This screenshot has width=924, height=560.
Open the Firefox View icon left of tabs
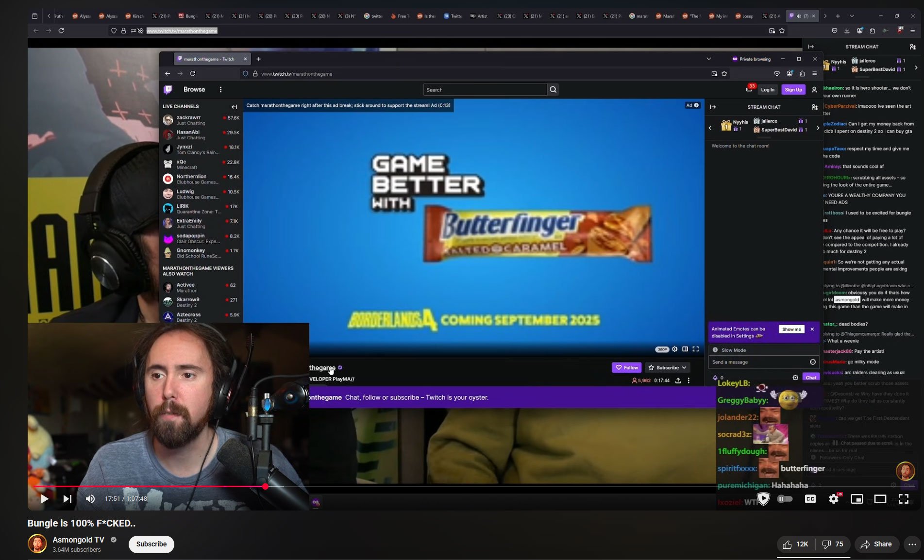[34, 16]
